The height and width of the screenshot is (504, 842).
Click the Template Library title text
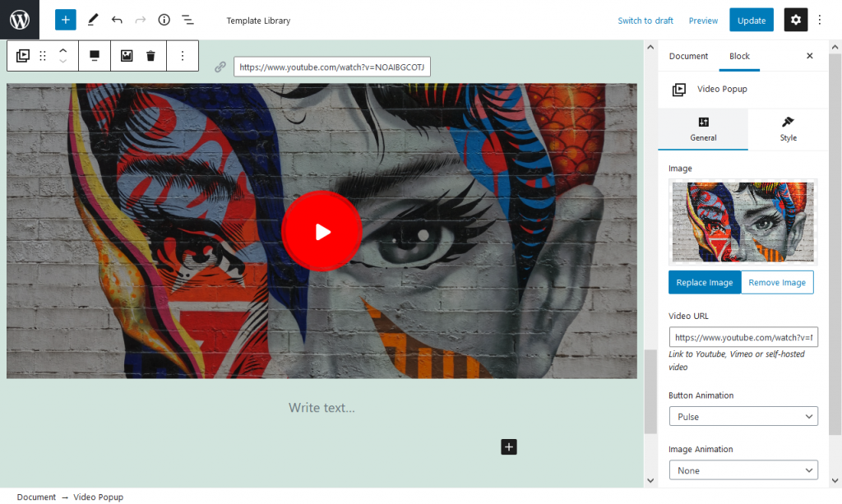[258, 21]
